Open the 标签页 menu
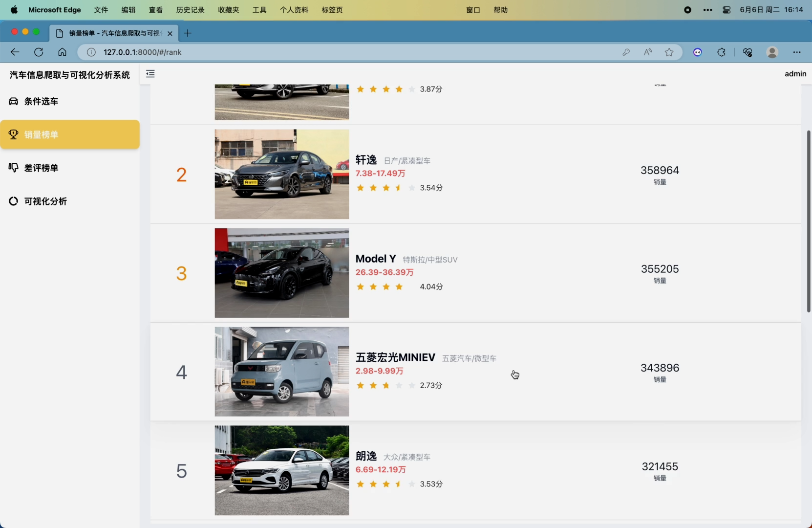The width and height of the screenshot is (812, 528). coord(332,10)
